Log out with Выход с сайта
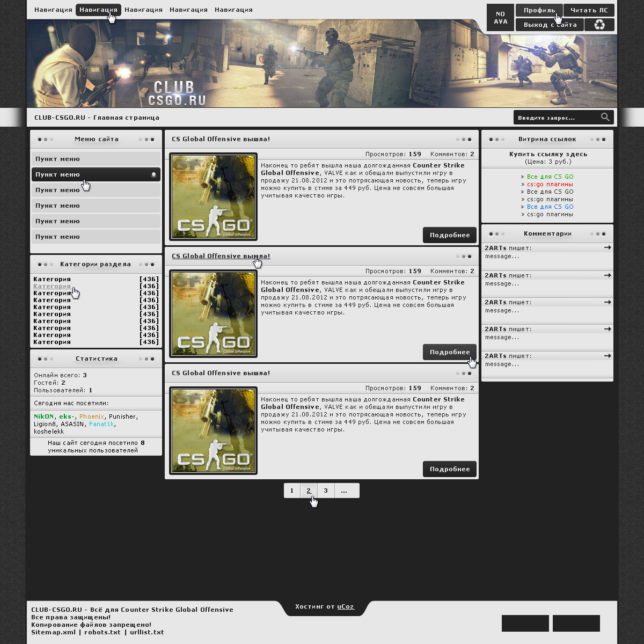The image size is (644, 644). (550, 25)
